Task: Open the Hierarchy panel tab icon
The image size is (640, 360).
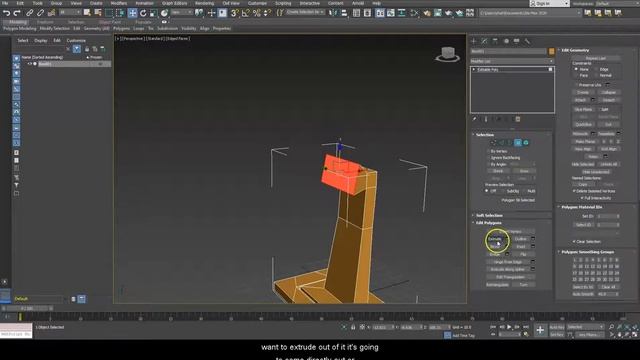Action: click(x=495, y=41)
